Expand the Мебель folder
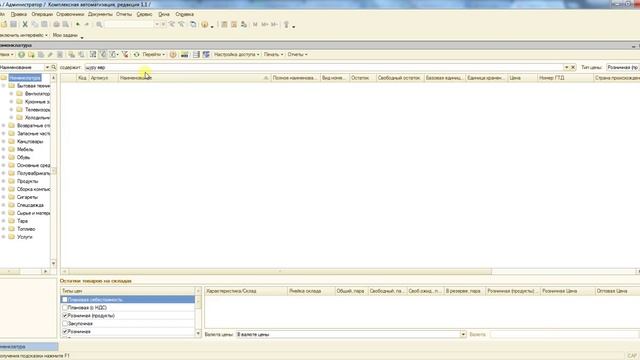640x360 pixels. click(4, 149)
